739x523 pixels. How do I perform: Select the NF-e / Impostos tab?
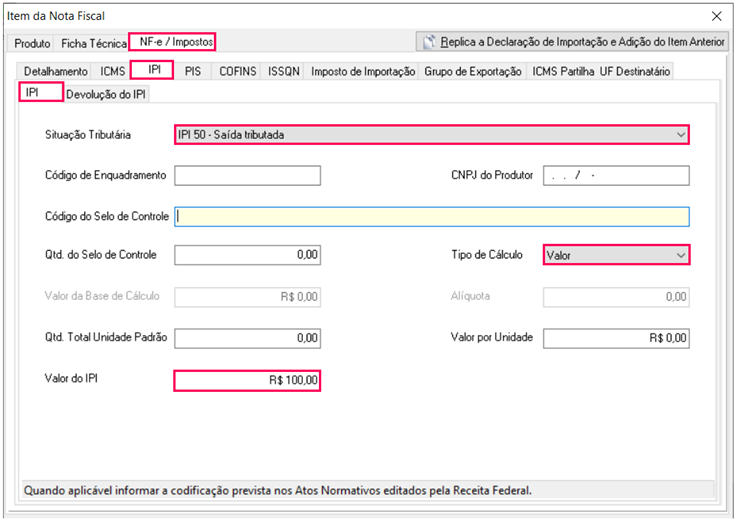click(x=172, y=42)
